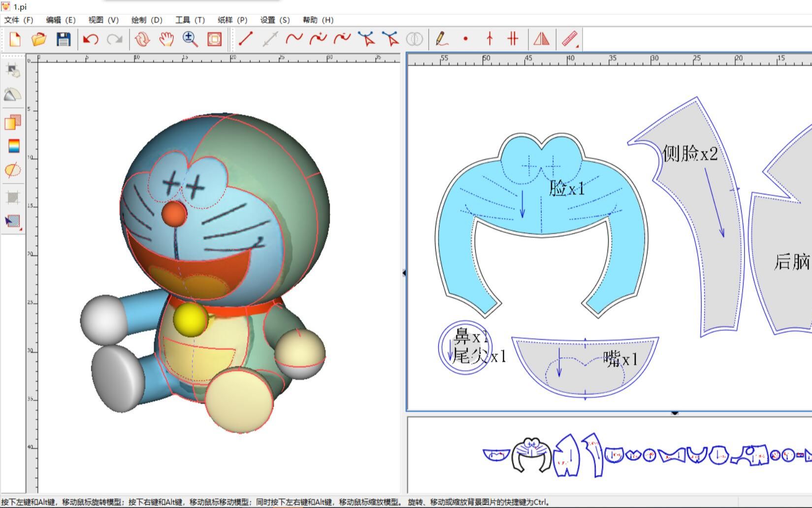Open the 绘制 (D) menu
The image size is (812, 508).
point(147,20)
